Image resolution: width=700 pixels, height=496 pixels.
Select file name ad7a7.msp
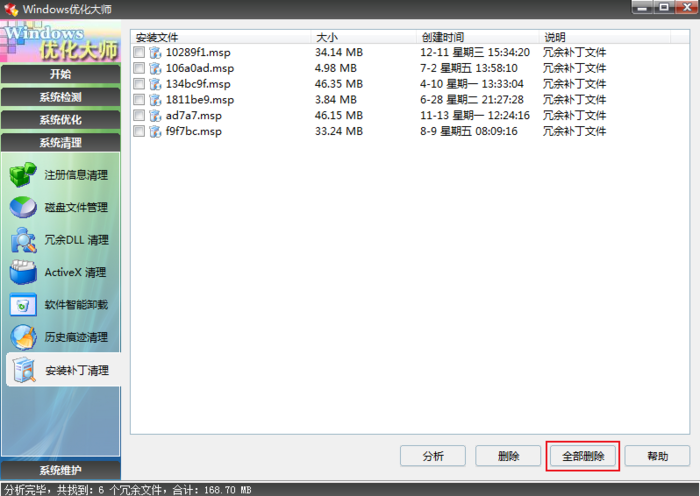tap(194, 116)
